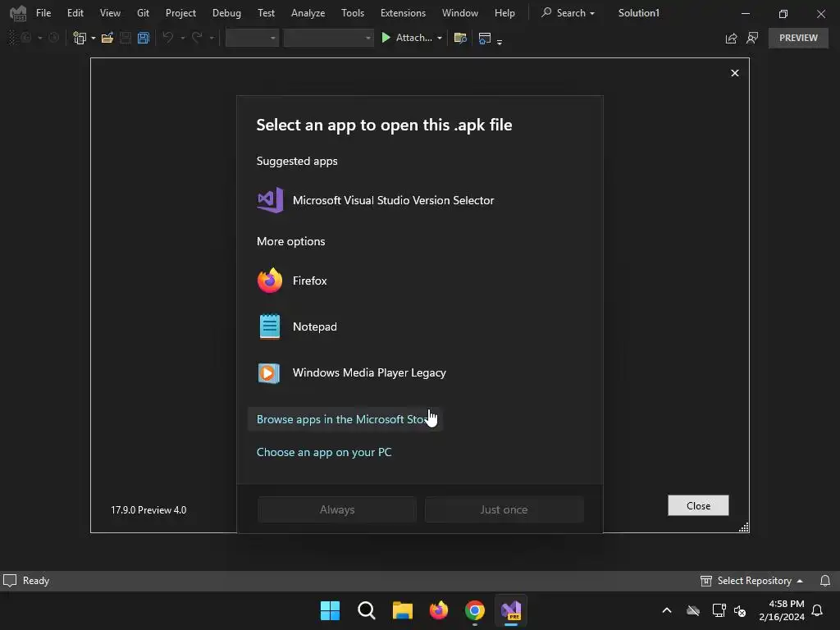Click the Always button
This screenshot has height=630, width=840.
click(337, 509)
